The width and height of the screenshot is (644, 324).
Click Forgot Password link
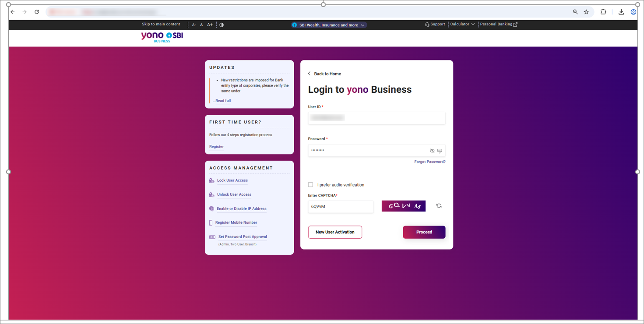430,162
